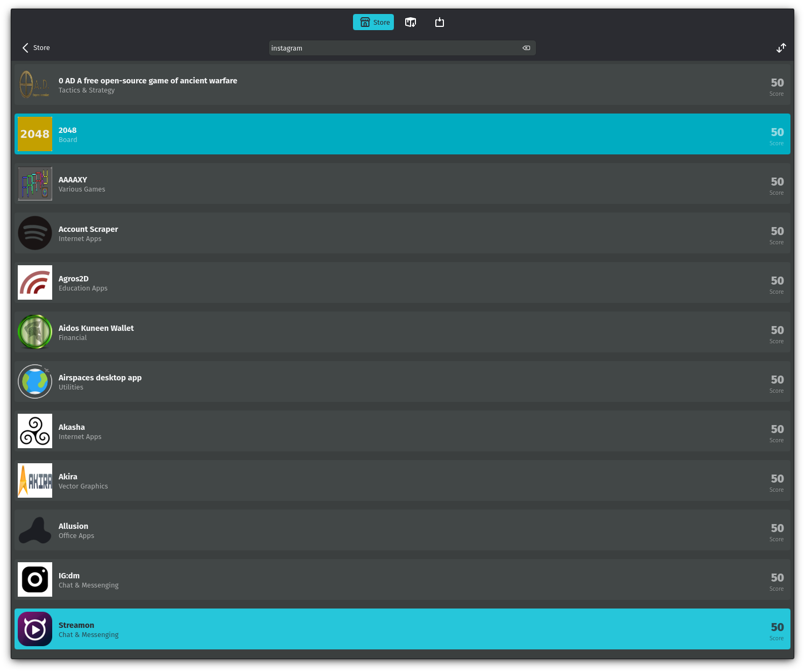
Task: Click the IG:dm camera icon
Action: click(x=34, y=579)
